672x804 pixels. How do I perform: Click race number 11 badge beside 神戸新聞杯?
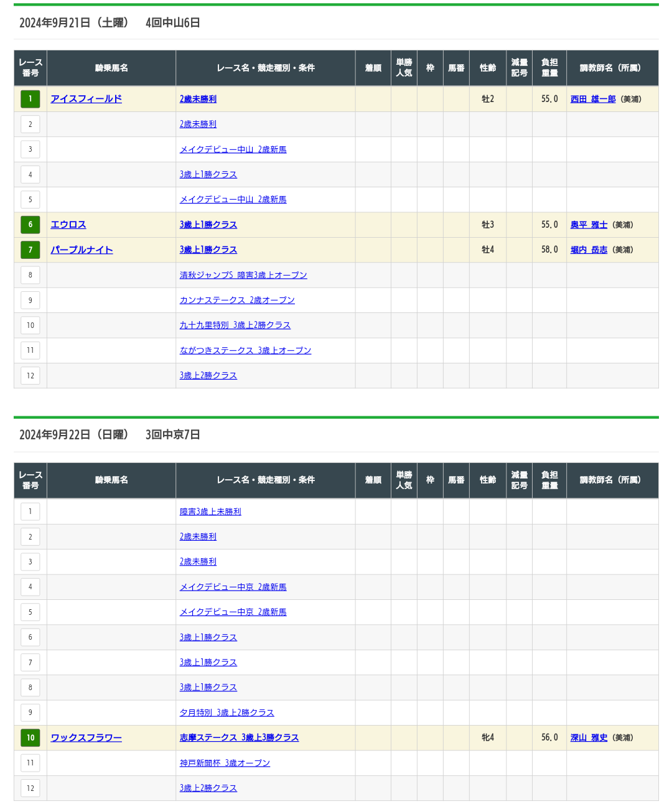pyautogui.click(x=30, y=763)
